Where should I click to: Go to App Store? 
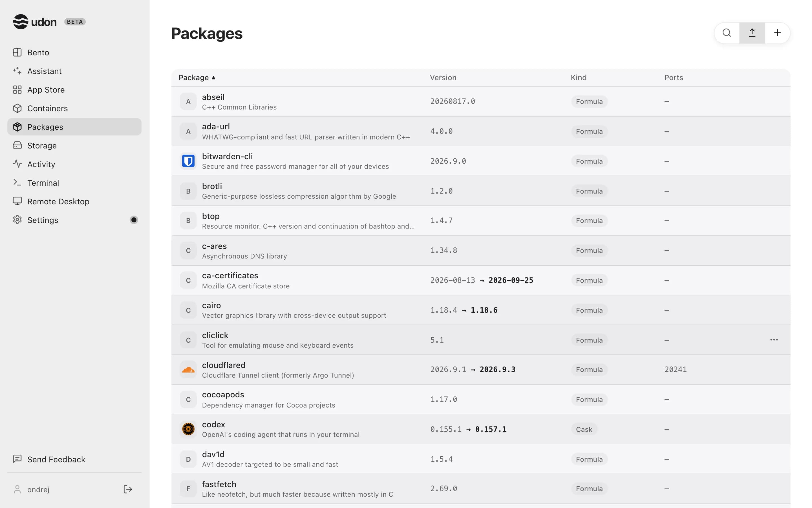[x=74, y=90]
